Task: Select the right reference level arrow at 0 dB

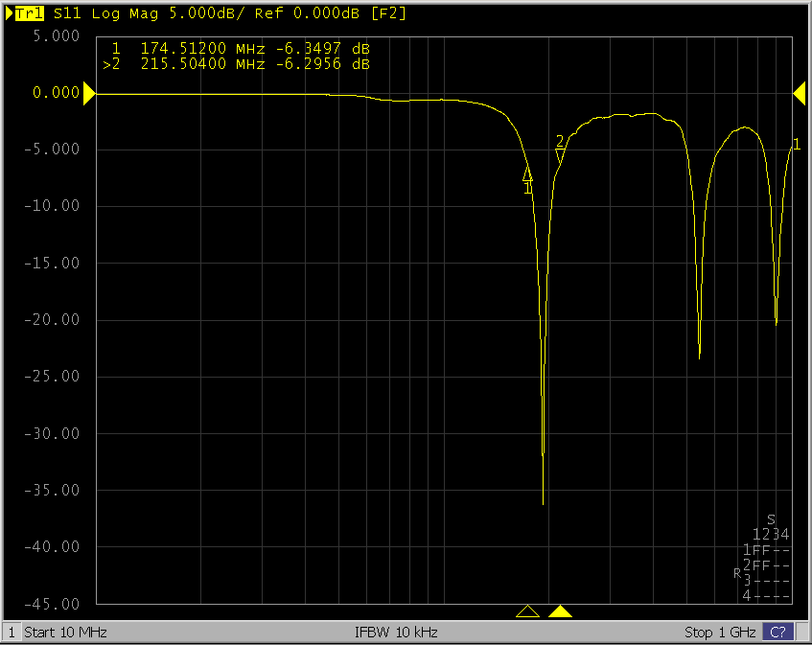Action: tap(799, 92)
